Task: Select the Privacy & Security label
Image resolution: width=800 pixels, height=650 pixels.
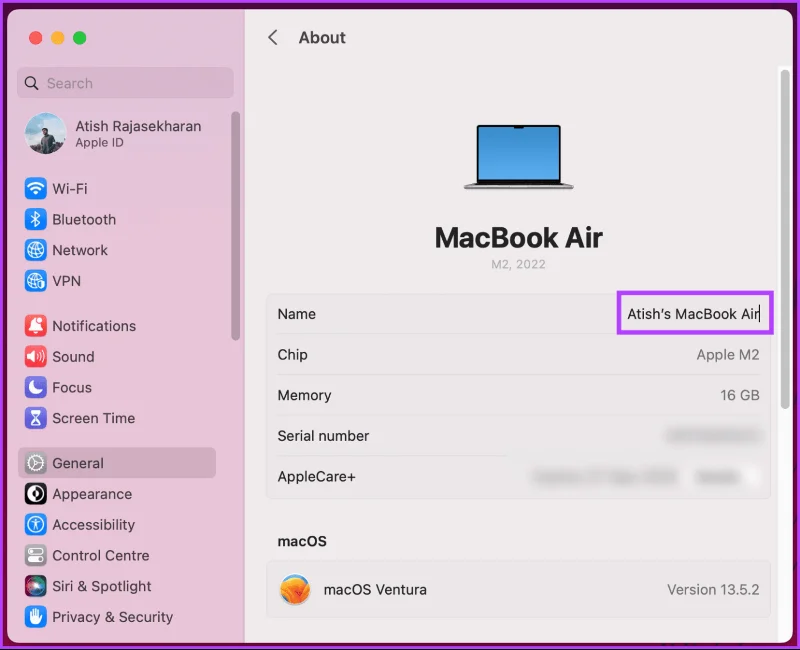Action: coord(113,617)
